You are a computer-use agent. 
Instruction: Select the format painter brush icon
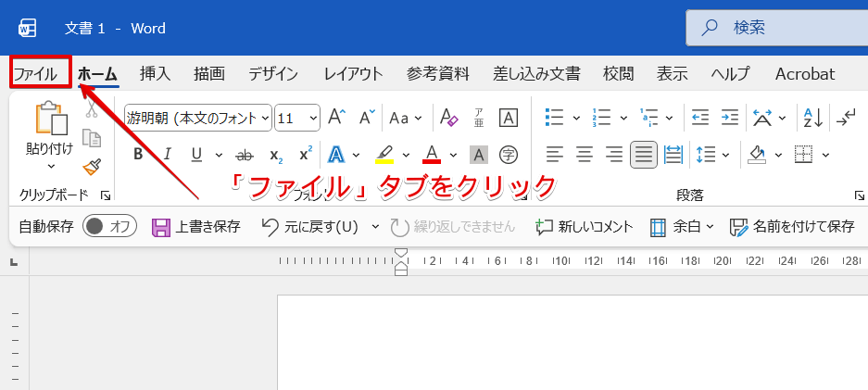pyautogui.click(x=92, y=166)
